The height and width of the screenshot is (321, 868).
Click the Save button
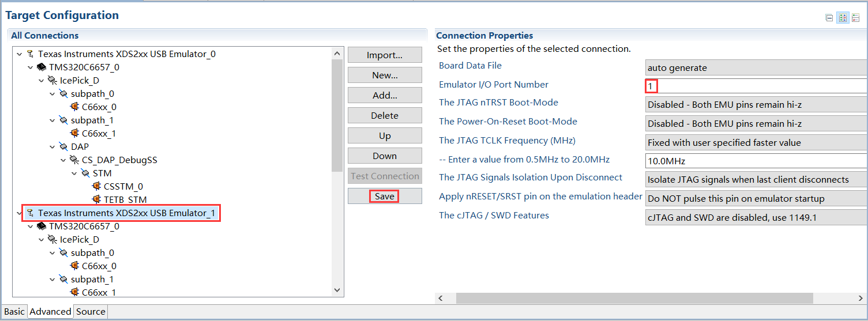coord(385,197)
